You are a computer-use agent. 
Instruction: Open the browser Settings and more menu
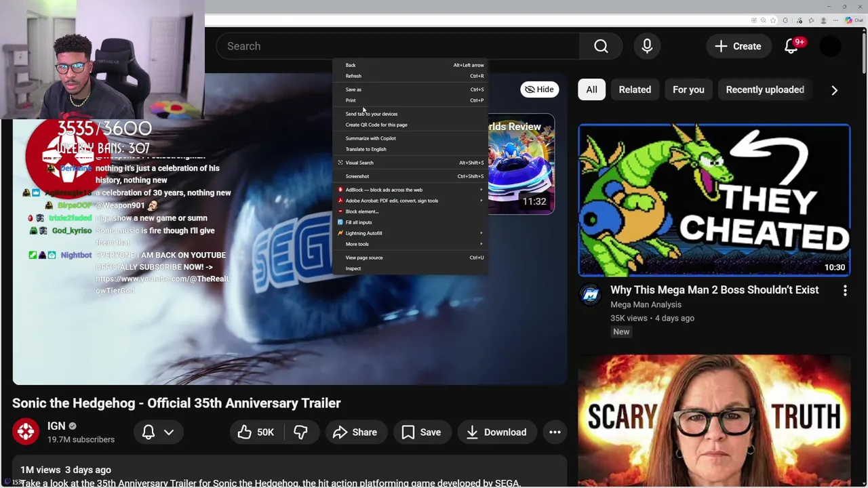click(x=835, y=20)
